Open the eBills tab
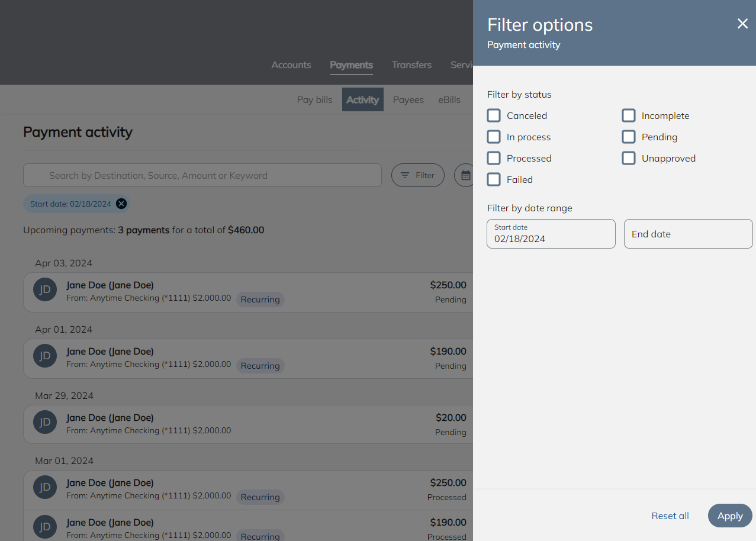The image size is (756, 541). [x=449, y=99]
